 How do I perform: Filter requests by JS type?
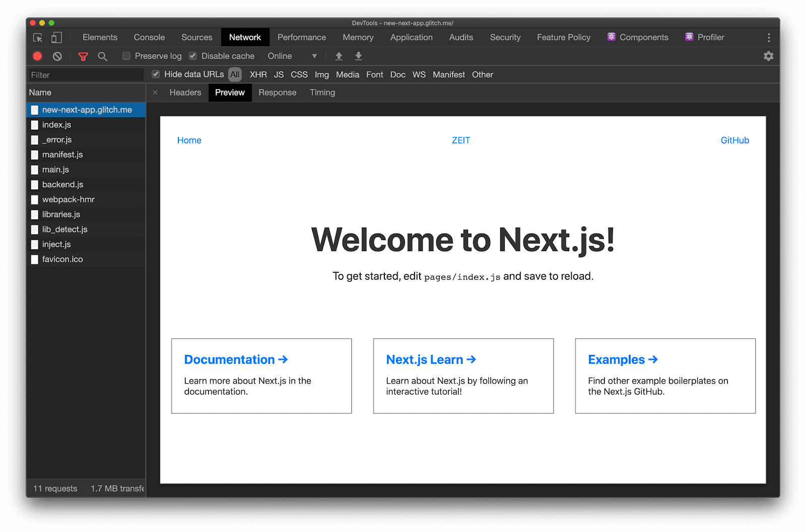(x=279, y=74)
